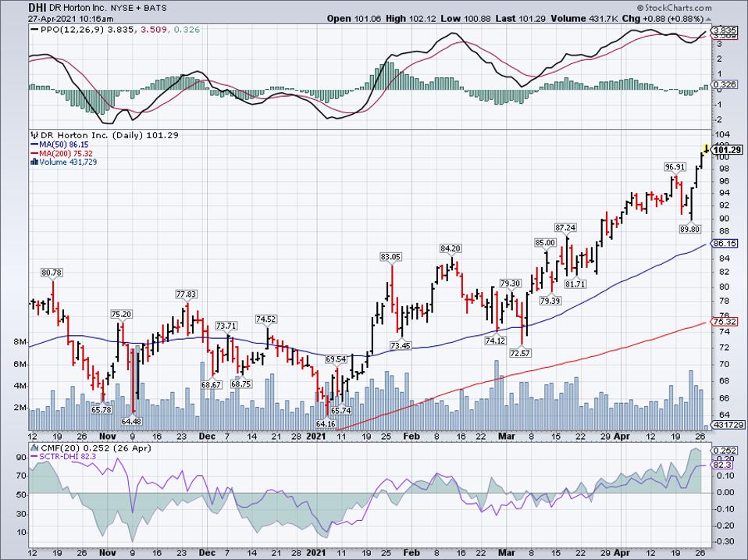Click the 65.78 low price annotation
This screenshot has height=560, width=748.
(x=102, y=409)
